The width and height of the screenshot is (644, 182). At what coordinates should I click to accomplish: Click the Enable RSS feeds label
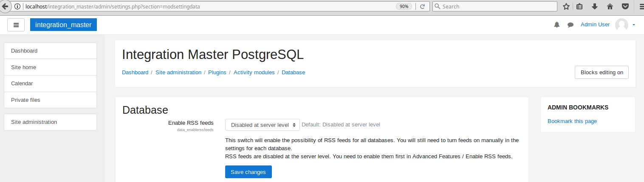[191, 123]
